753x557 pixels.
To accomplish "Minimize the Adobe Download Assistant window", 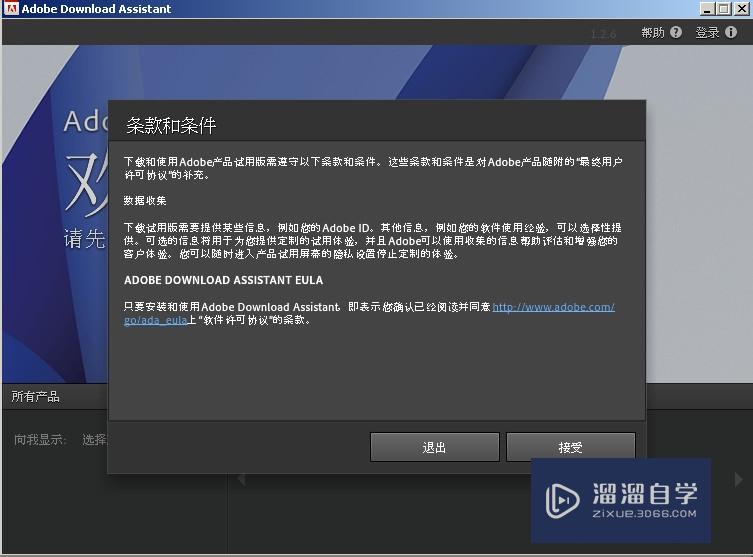I will point(707,9).
